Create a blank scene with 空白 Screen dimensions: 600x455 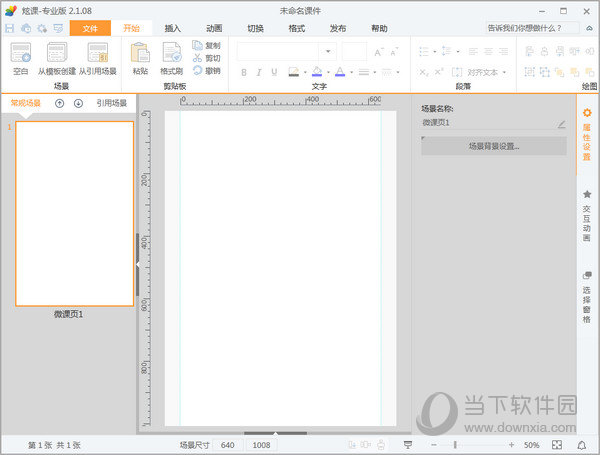21,59
